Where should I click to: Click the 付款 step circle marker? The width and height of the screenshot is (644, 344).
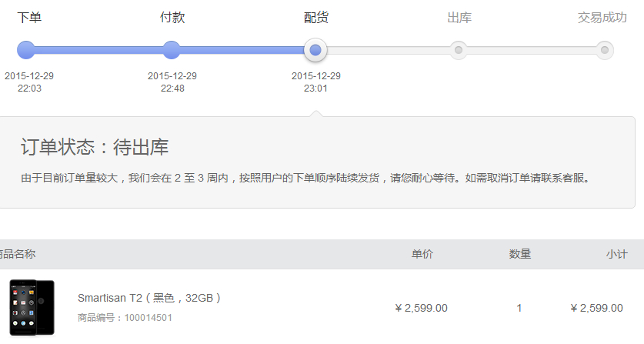coord(172,50)
